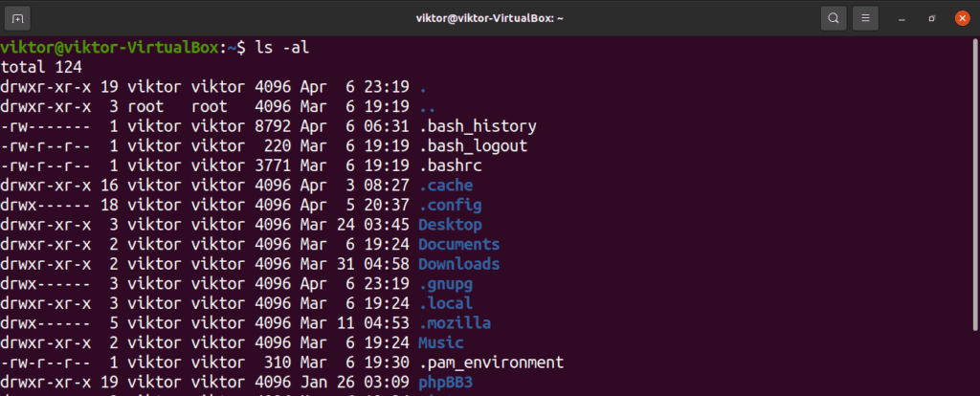Click the .config directory name
This screenshot has height=396, width=980.
pos(451,205)
